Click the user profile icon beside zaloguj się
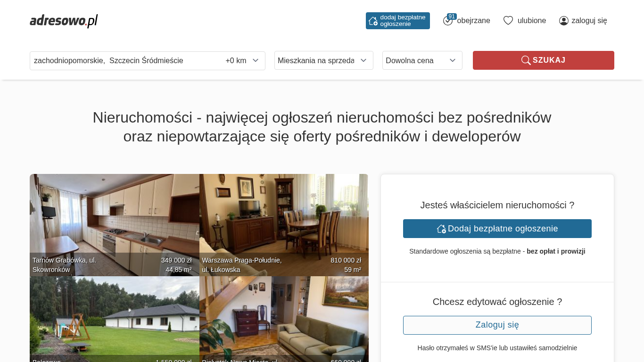Viewport: 644px width, 362px height. 564,21
